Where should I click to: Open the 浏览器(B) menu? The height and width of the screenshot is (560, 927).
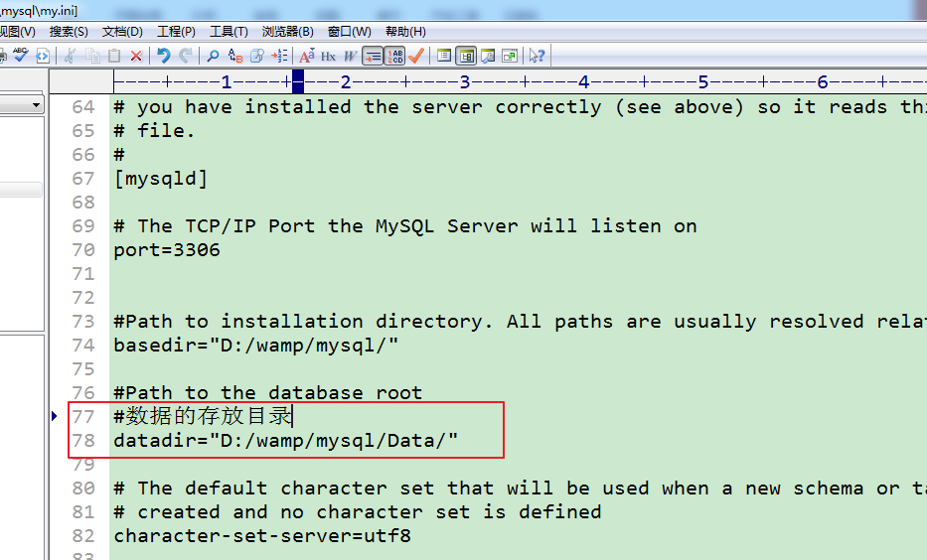point(288,32)
